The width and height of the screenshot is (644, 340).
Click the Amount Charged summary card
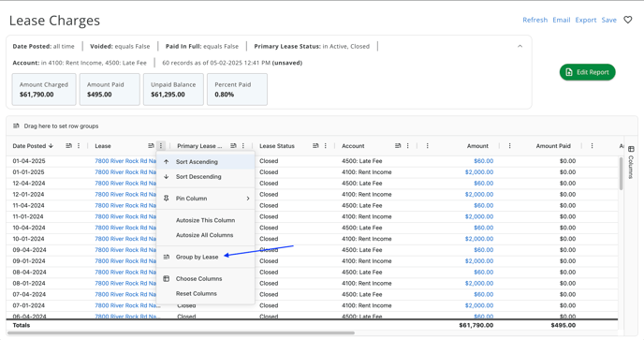44,89
